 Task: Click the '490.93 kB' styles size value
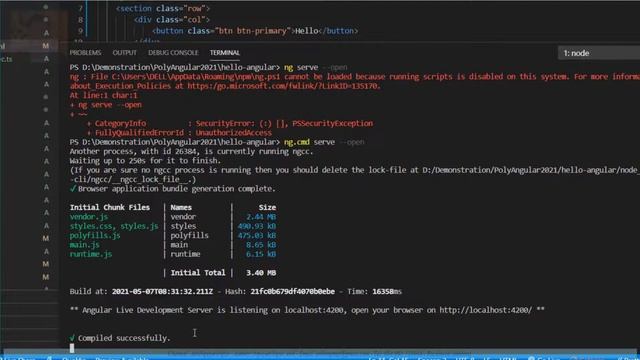tap(257, 226)
